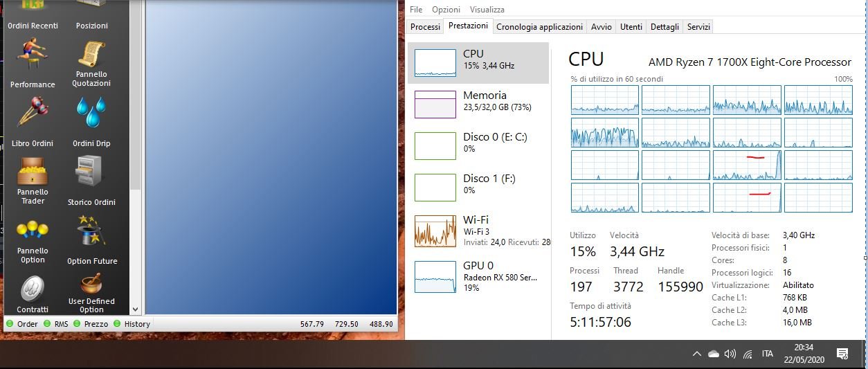Image resolution: width=868 pixels, height=369 pixels.
Task: Click the Contratti coin icon
Action: [x=32, y=288]
